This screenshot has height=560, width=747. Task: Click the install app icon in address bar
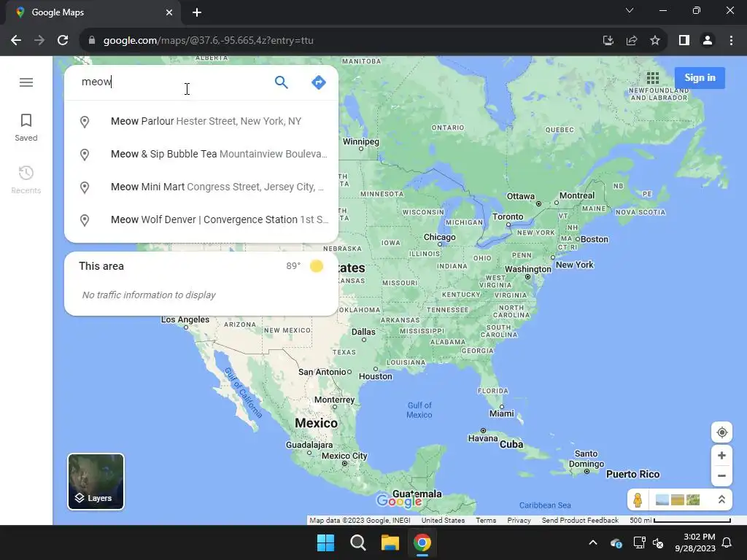click(608, 41)
